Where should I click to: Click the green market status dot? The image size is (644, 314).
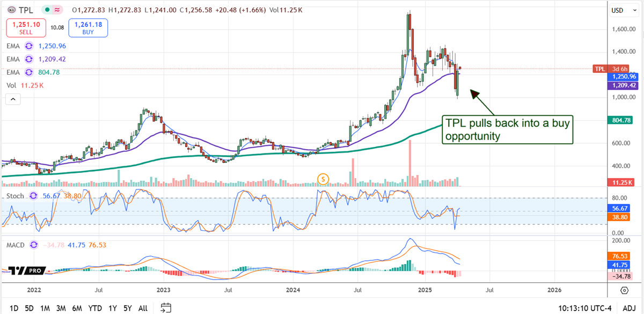coord(48,10)
